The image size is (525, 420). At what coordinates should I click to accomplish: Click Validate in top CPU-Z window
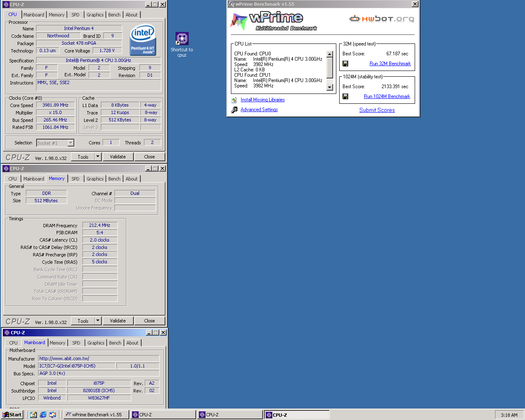[118, 157]
